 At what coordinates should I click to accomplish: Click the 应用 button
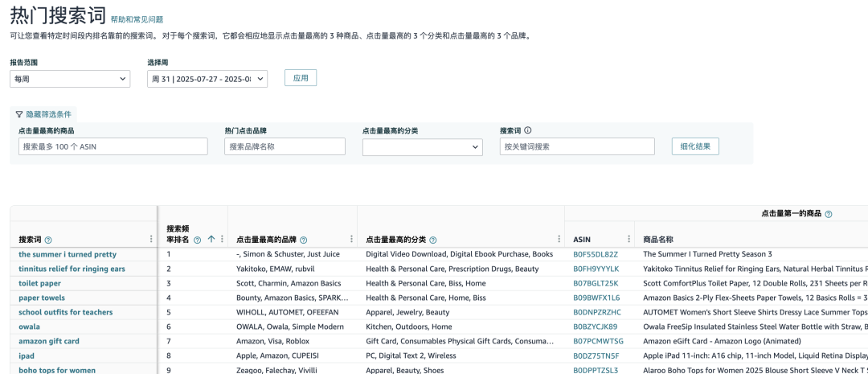pos(301,77)
